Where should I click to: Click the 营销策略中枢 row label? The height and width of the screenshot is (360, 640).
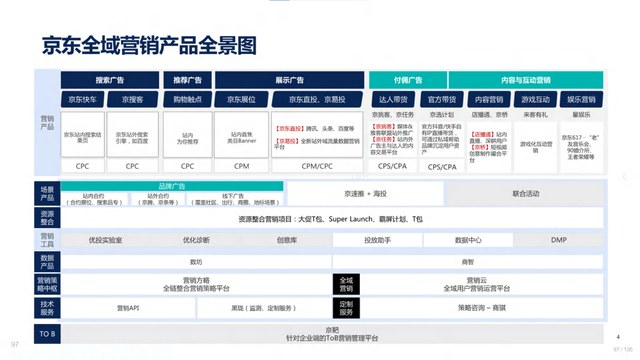[x=47, y=284]
